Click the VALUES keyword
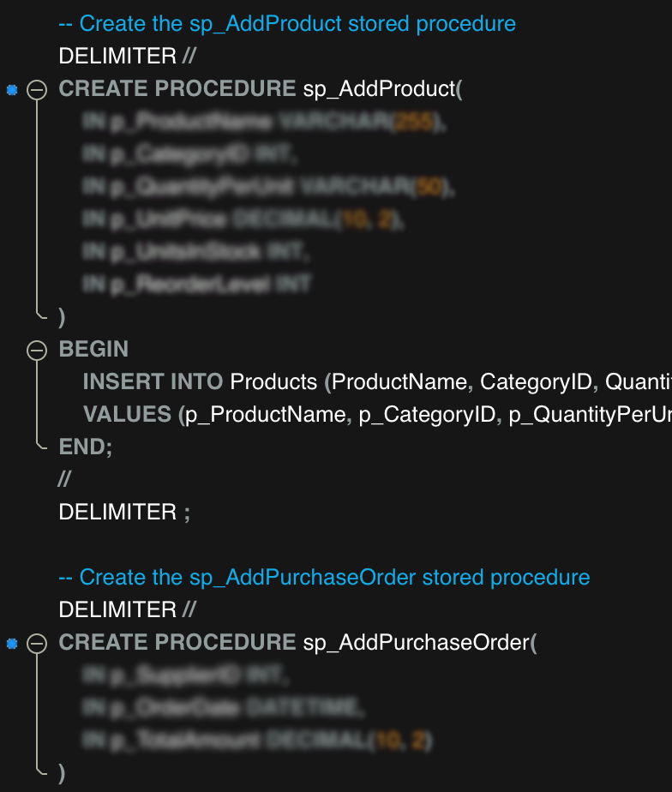672x792 pixels. coord(128,414)
